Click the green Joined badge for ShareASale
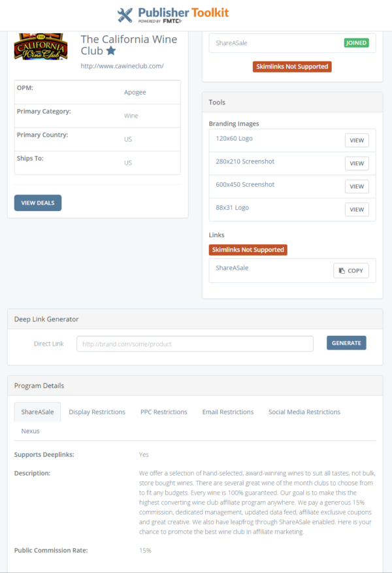This screenshot has height=573, width=392. click(x=356, y=42)
